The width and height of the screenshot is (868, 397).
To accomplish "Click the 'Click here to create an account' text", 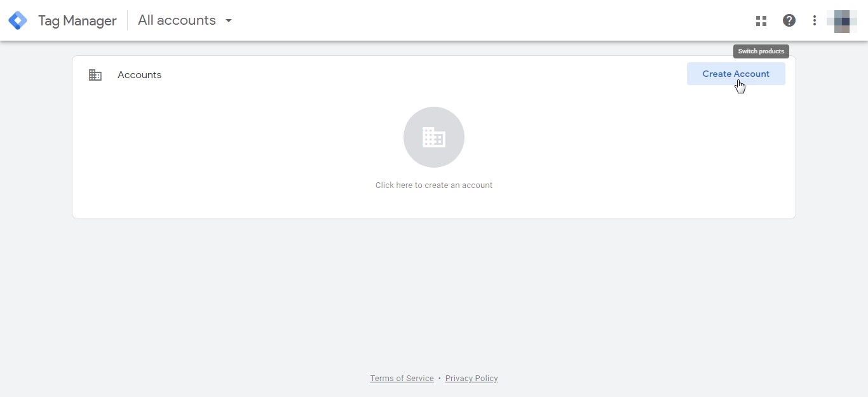I will [x=434, y=185].
